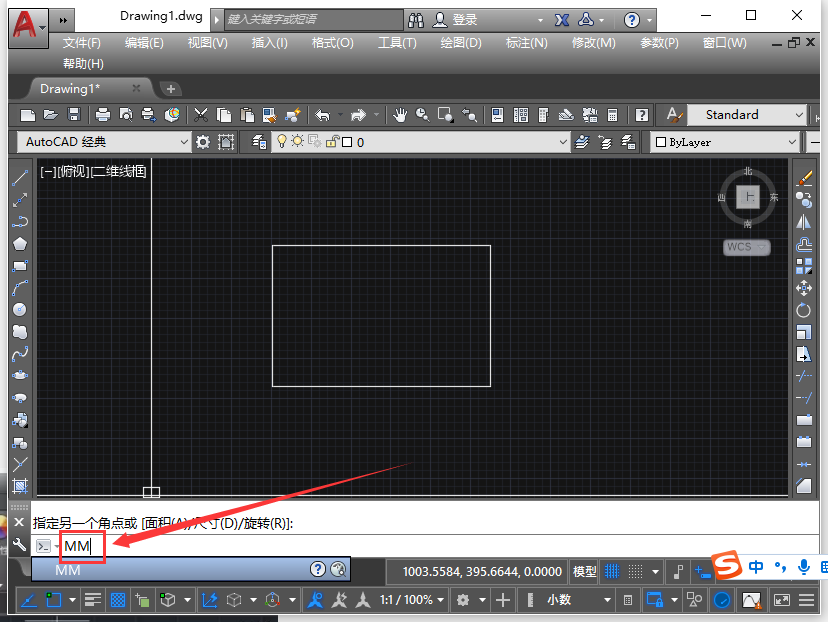Close the command line with X button

pos(19,522)
